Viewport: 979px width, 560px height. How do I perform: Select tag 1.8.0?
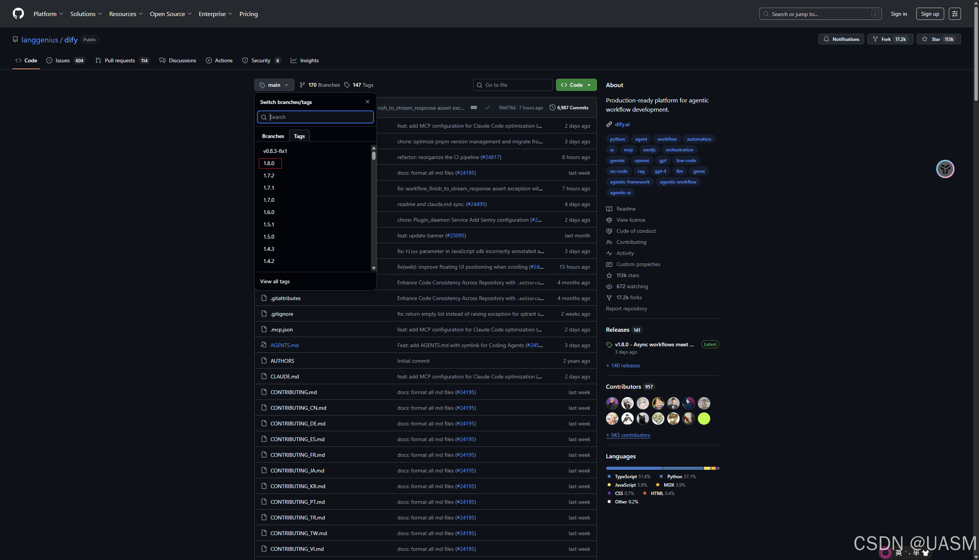(269, 164)
